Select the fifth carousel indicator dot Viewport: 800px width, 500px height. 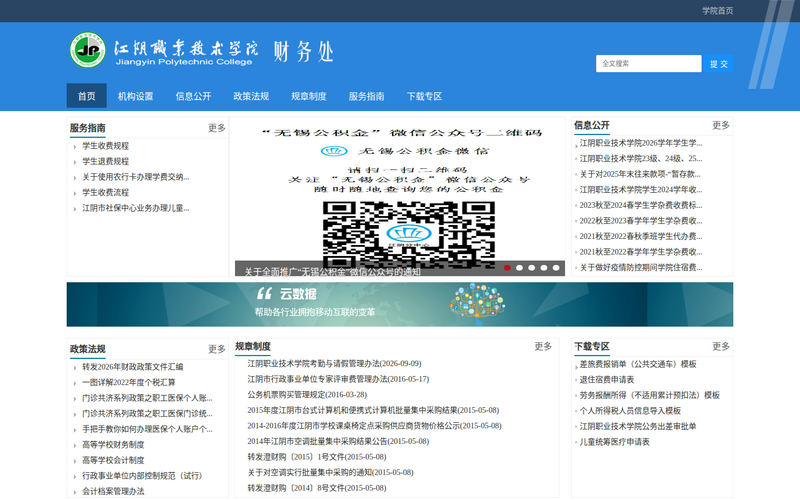pyautogui.click(x=556, y=268)
